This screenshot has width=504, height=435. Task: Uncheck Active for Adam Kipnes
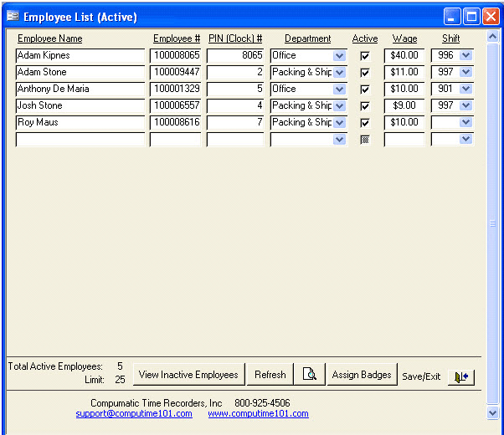point(365,56)
